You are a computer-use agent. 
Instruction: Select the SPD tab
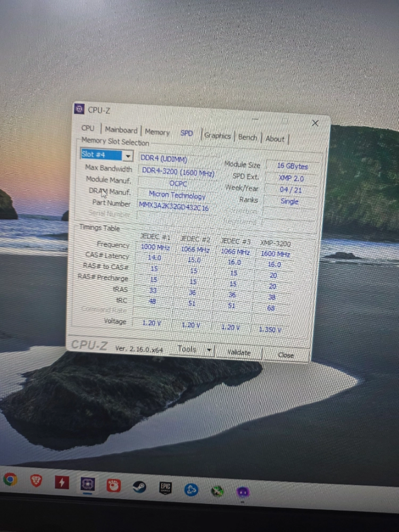click(x=187, y=134)
